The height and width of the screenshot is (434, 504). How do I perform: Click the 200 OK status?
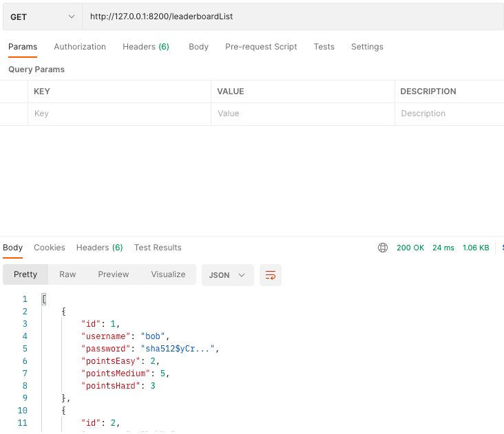(x=410, y=248)
